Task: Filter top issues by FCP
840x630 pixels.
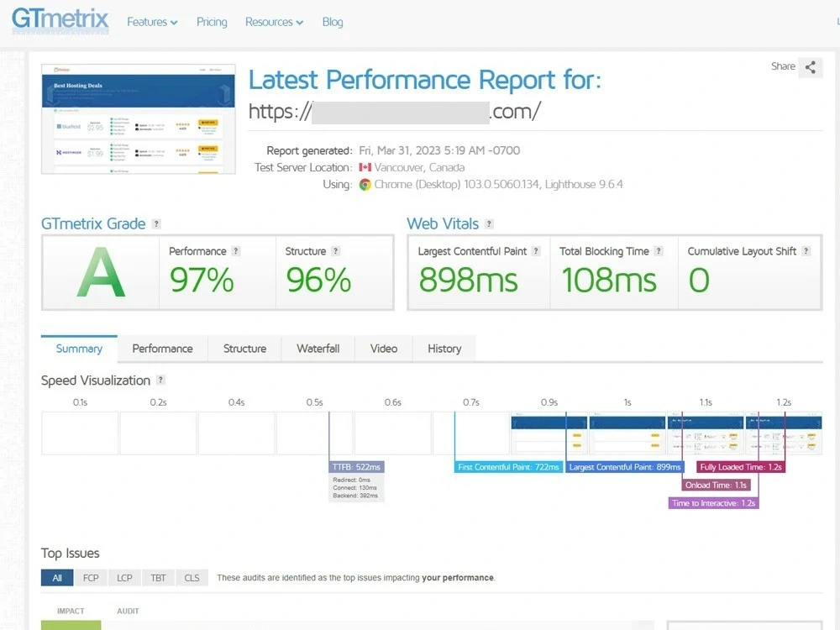Action: [x=91, y=578]
